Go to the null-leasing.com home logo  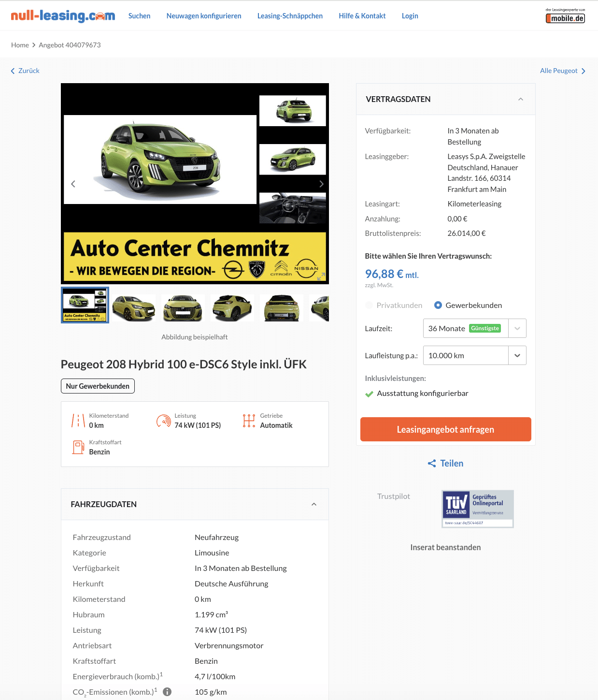pos(63,16)
